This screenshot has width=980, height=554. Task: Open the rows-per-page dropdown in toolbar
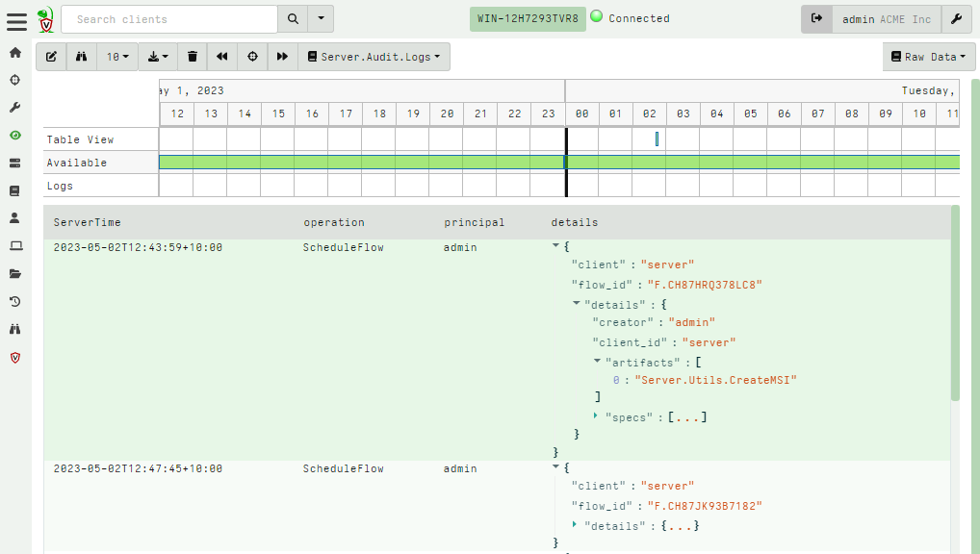coord(117,57)
